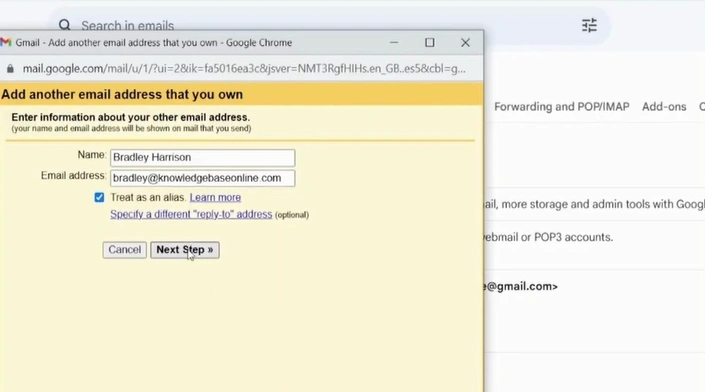The width and height of the screenshot is (705, 392).
Task: Close the Add another email popup
Action: tap(465, 43)
